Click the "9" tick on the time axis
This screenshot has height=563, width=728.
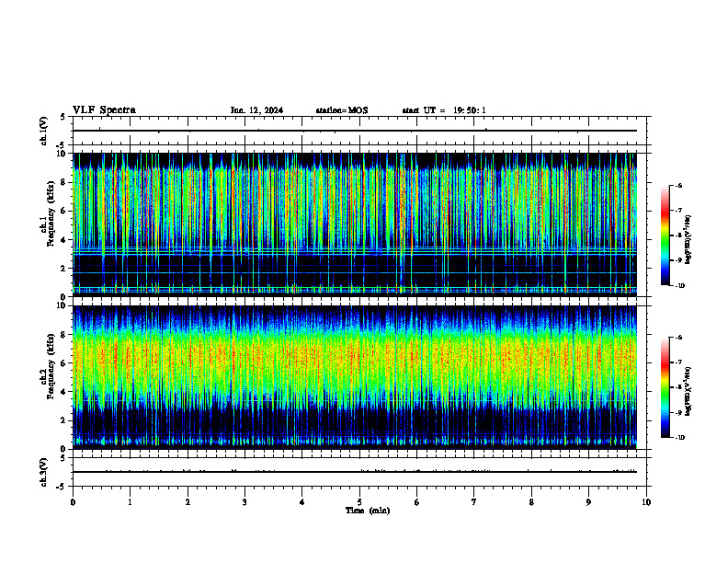click(x=588, y=502)
